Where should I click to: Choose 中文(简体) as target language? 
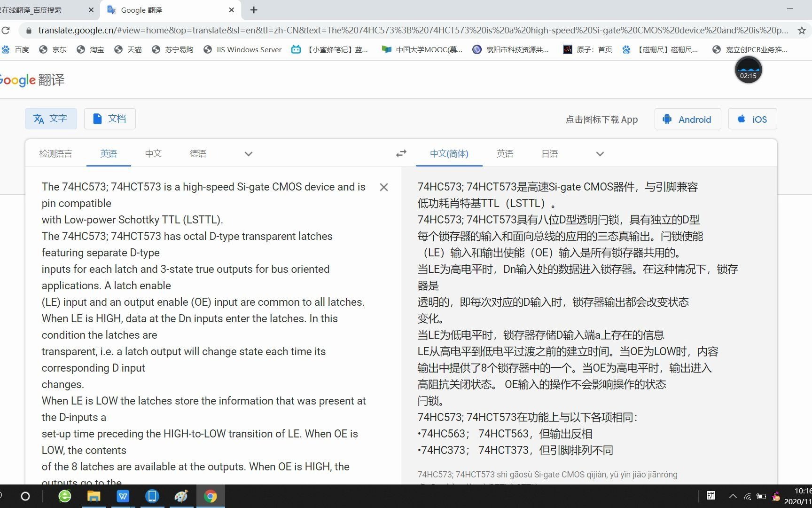[x=449, y=154]
